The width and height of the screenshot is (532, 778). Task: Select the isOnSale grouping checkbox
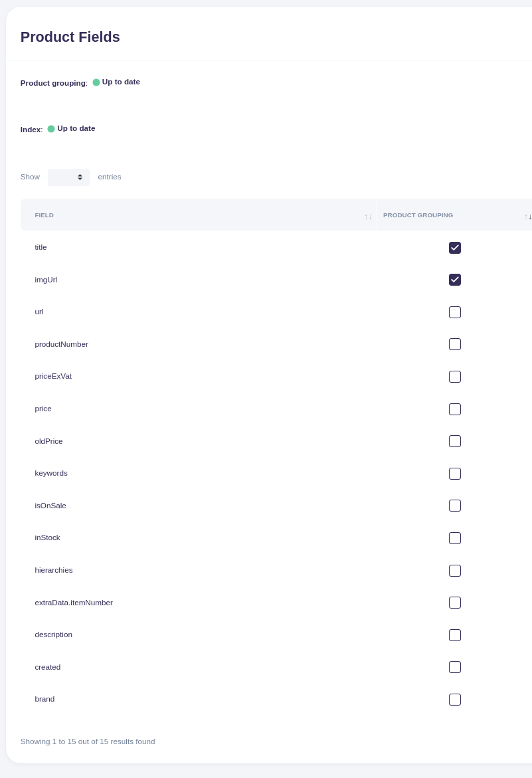[x=455, y=506]
